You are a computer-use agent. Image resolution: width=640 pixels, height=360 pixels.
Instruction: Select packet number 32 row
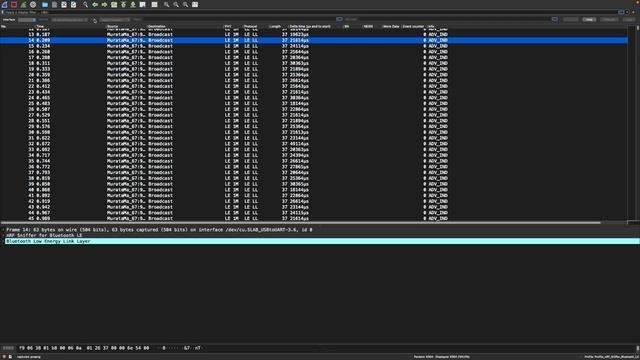(313, 144)
